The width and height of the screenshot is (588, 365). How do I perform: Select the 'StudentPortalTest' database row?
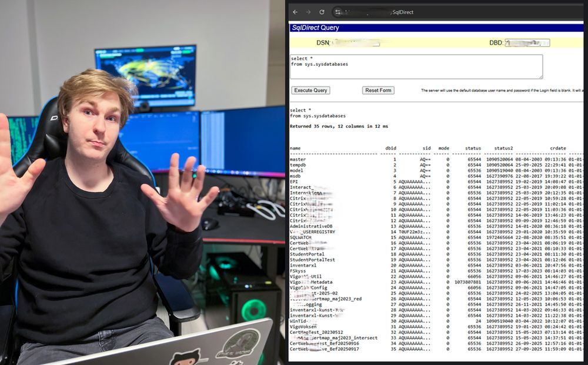click(312, 260)
